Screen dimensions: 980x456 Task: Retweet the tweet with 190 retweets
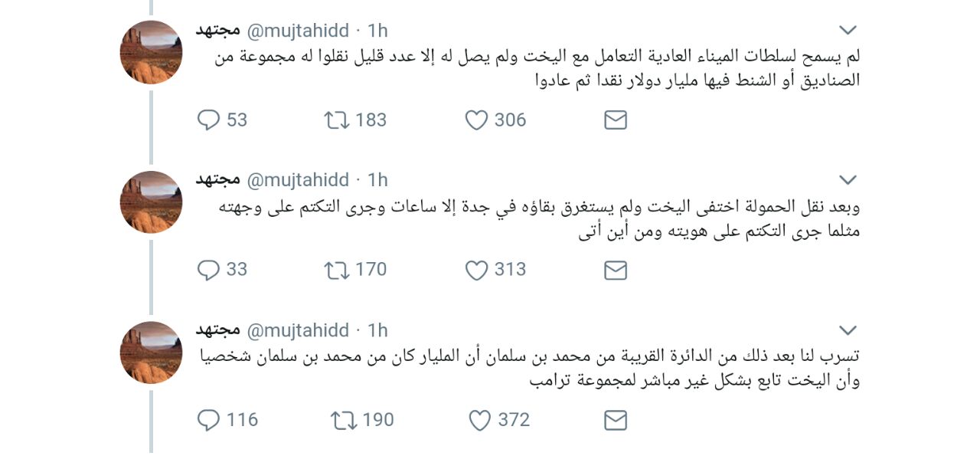(x=341, y=420)
